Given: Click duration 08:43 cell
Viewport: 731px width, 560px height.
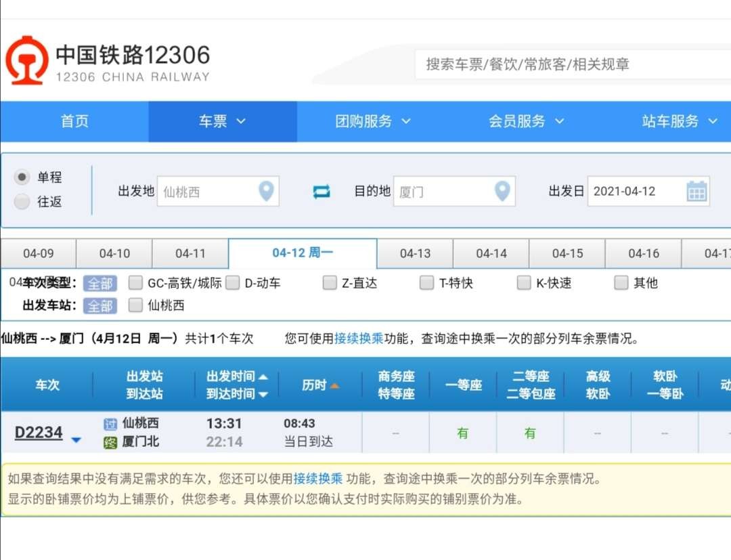Looking at the screenshot, I should [299, 423].
